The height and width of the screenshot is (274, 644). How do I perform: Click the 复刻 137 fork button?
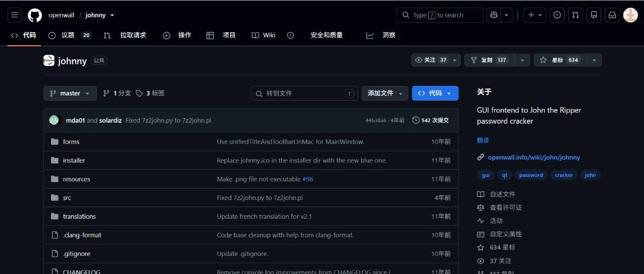(x=490, y=60)
